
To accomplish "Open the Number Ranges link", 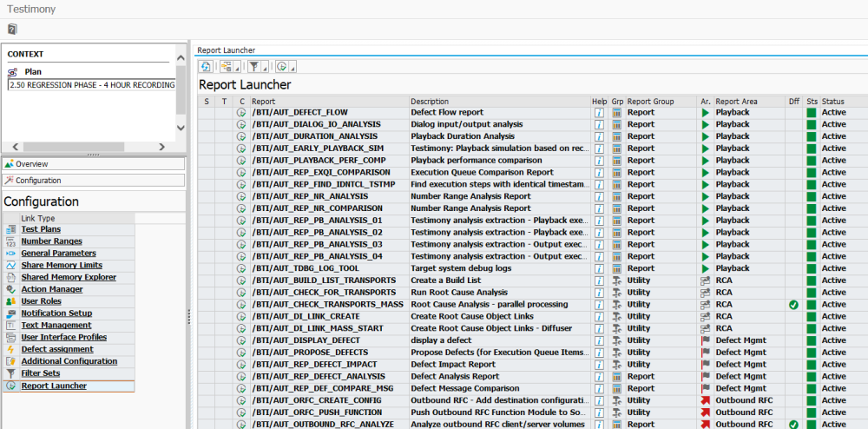I will click(x=51, y=241).
